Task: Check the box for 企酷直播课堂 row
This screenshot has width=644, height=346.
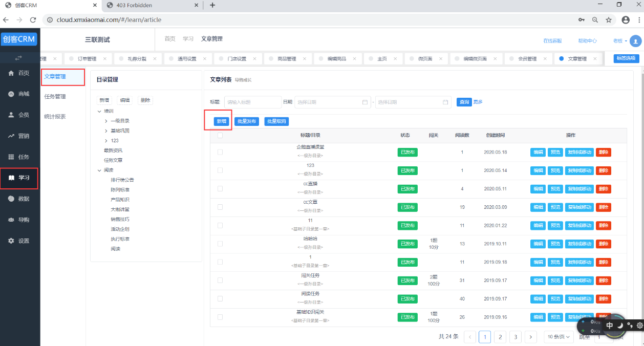Action: pos(220,152)
